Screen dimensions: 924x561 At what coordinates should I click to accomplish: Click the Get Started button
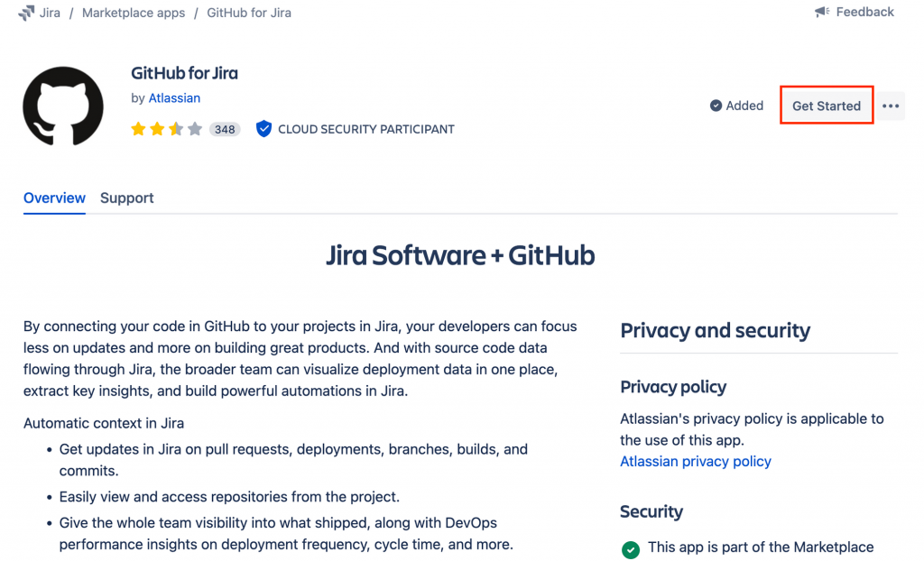point(827,106)
